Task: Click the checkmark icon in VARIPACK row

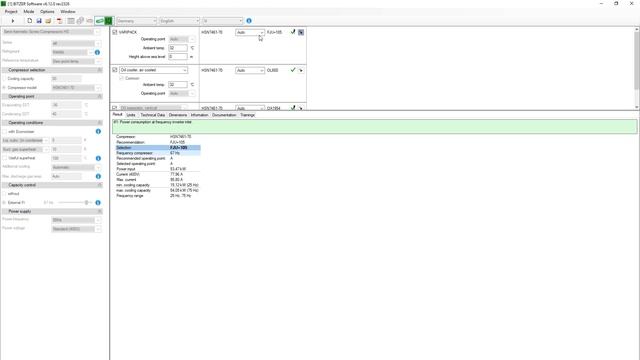Action: point(293,32)
